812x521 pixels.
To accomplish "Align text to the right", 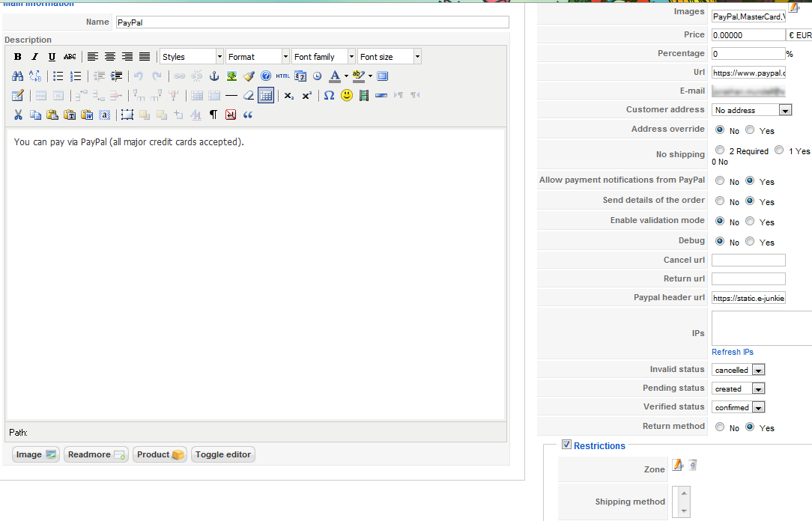I will [127, 57].
